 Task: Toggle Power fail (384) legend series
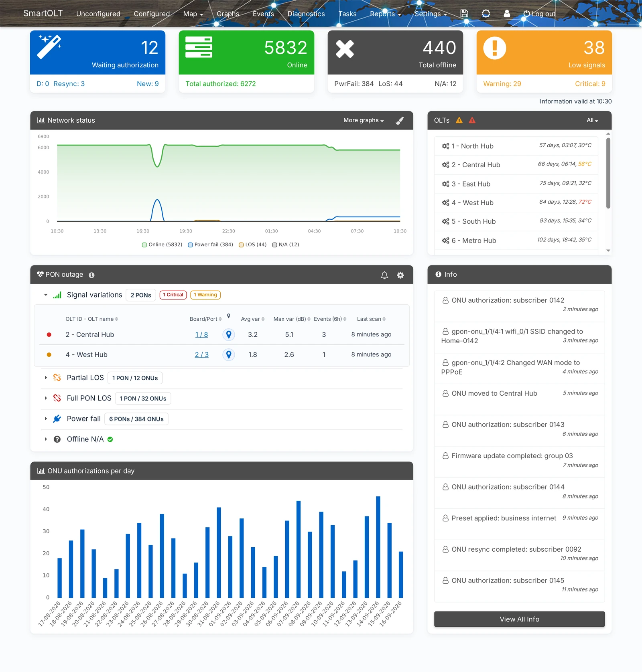(x=211, y=245)
